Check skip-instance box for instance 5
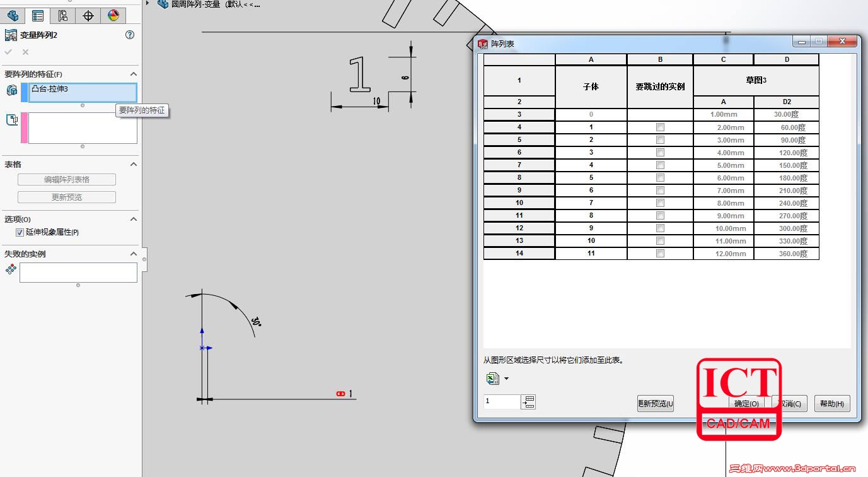 tap(660, 178)
